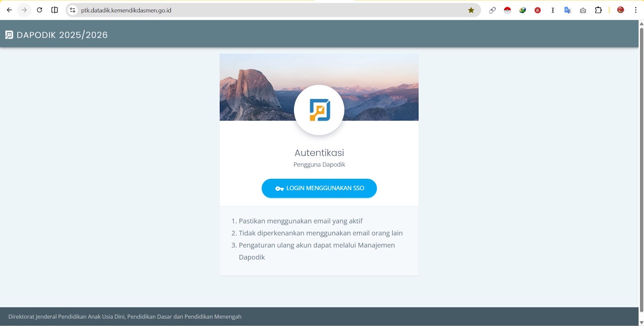Toggle the bookmark star in address bar
The height and width of the screenshot is (326, 644).
point(471,10)
